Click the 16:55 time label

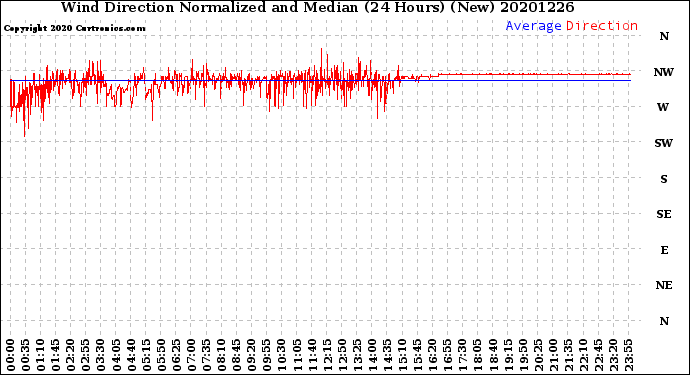point(447,355)
